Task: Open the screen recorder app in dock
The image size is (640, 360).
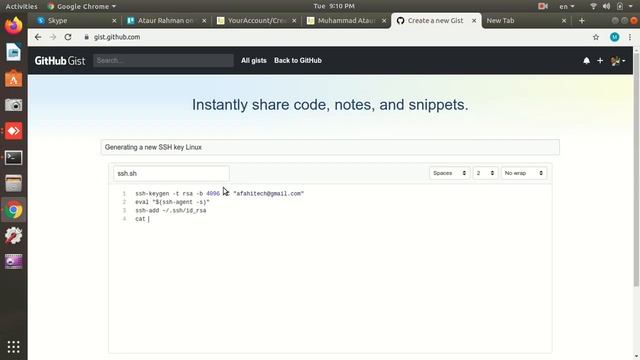Action: coord(13,262)
